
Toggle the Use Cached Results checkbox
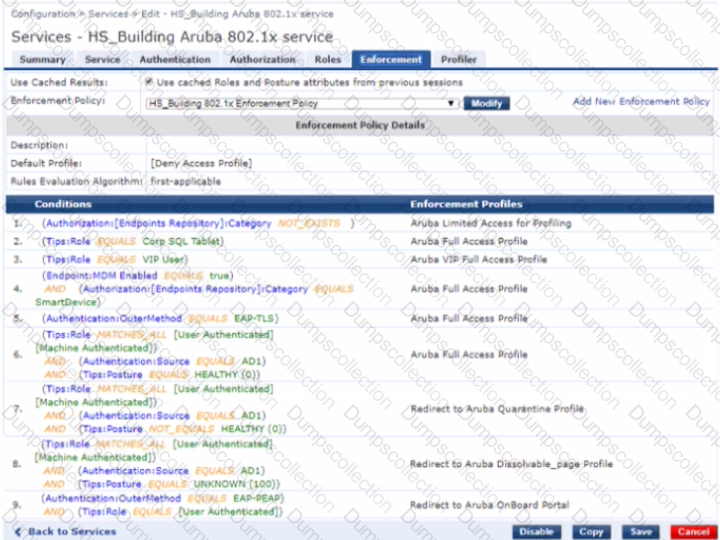coord(149,82)
